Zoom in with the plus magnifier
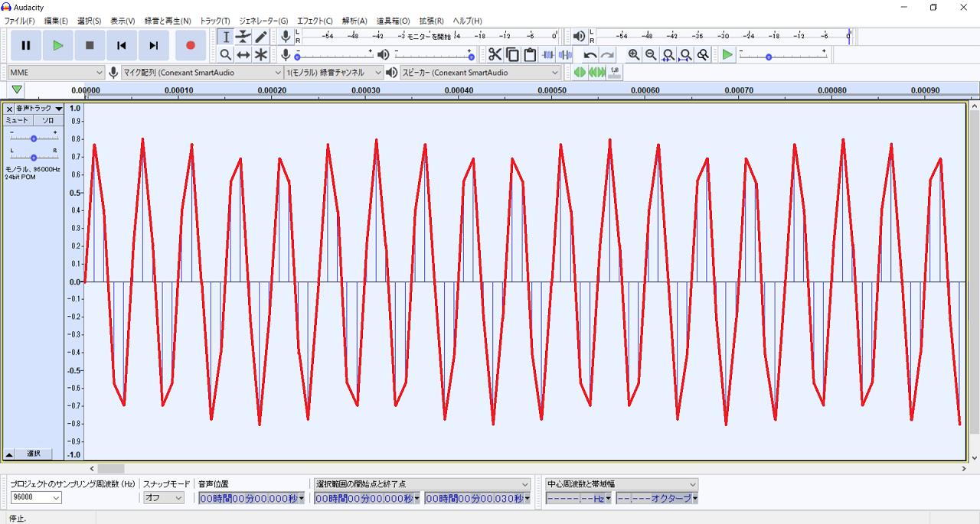Screen dimensions: 980x524 633,54
